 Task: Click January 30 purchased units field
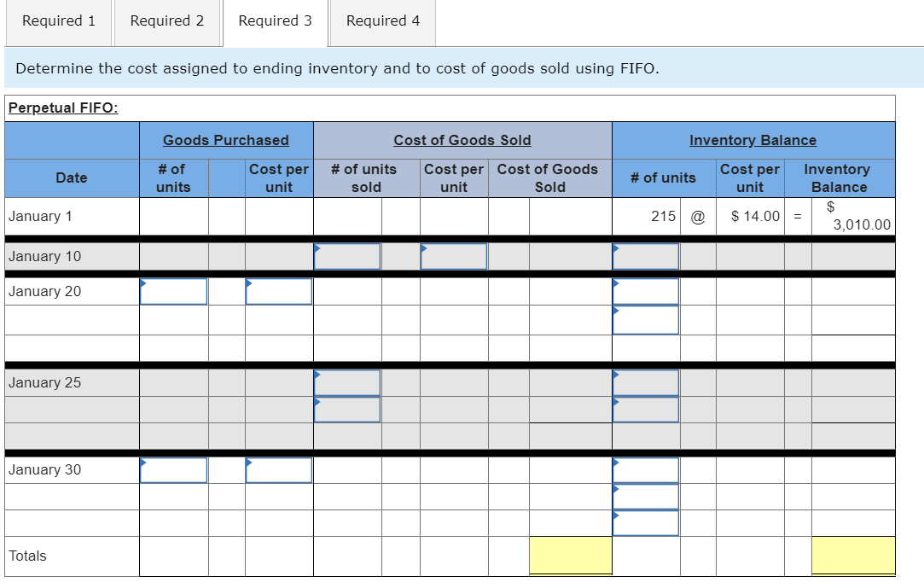(174, 470)
